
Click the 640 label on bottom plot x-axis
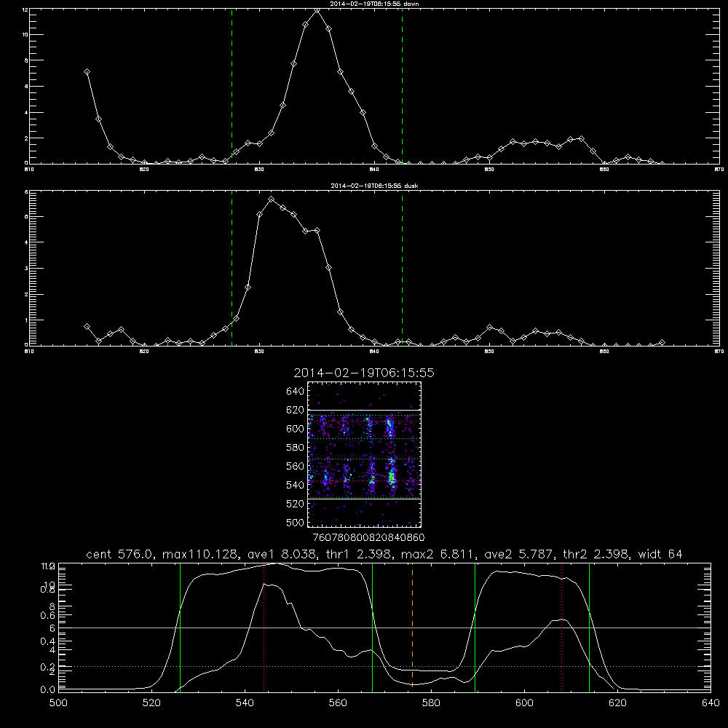click(x=711, y=703)
